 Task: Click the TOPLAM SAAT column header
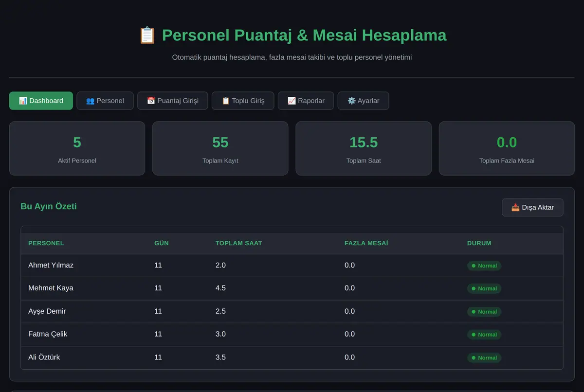tap(239, 243)
